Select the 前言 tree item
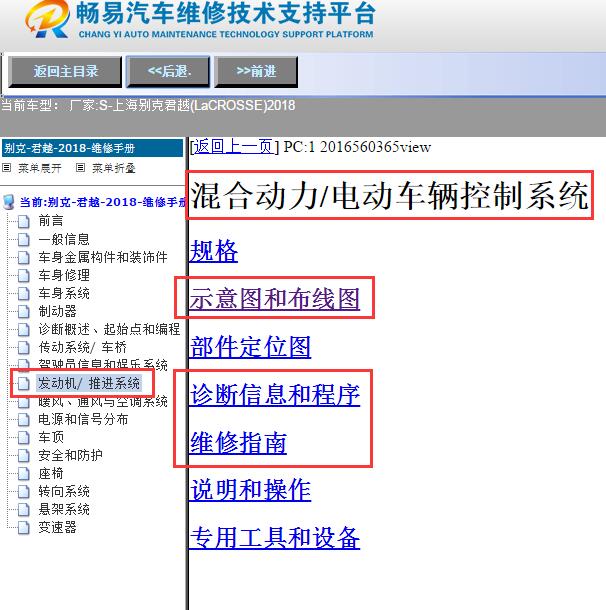606x610 pixels. [51, 221]
